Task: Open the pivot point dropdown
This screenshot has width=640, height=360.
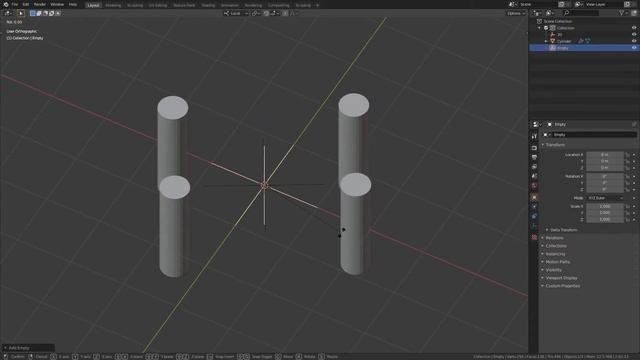Action: click(256, 13)
